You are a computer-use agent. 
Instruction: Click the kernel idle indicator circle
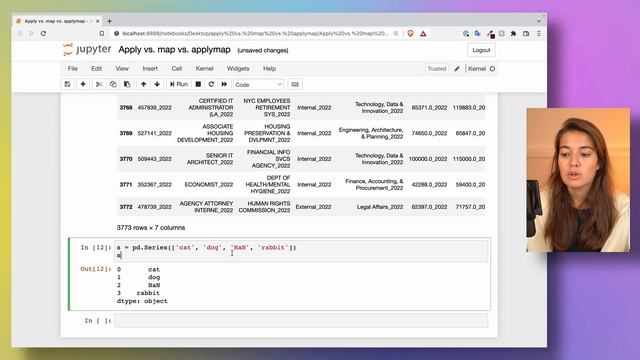[492, 69]
